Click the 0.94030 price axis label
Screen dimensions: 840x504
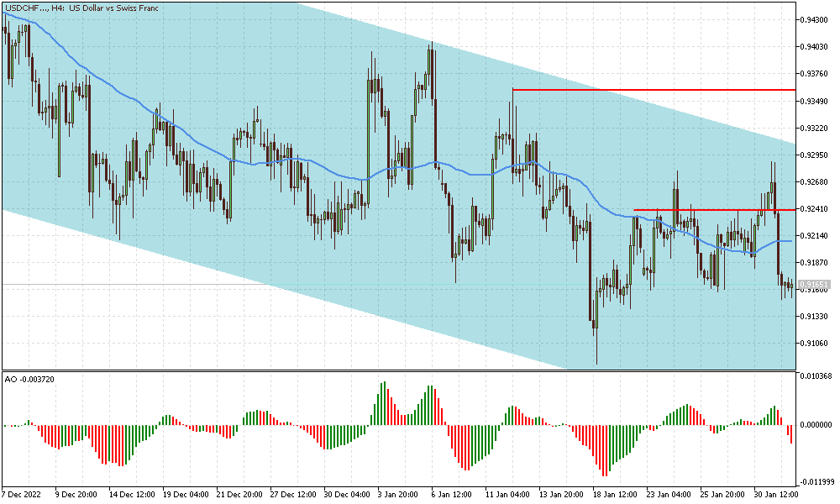tap(812, 46)
